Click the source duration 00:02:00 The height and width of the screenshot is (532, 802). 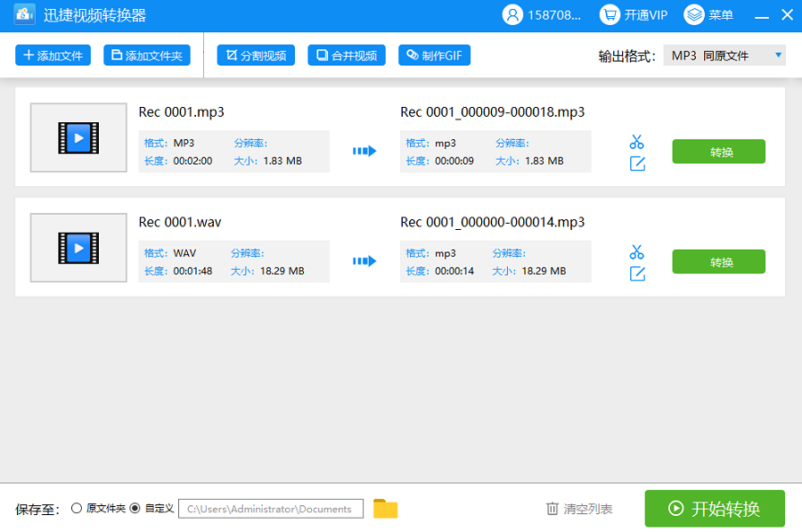(192, 160)
